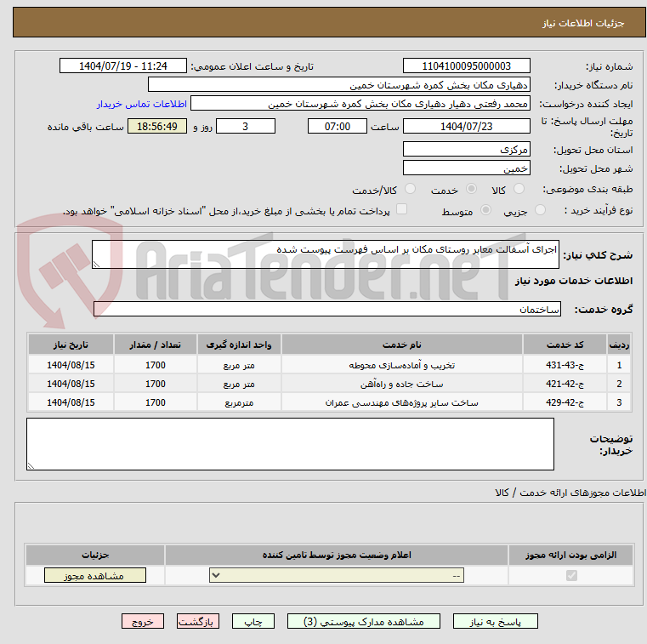Image resolution: width=647 pixels, height=644 pixels.
Task: Click the شرح کلی نیاز text area
Action: pyautogui.click(x=326, y=254)
